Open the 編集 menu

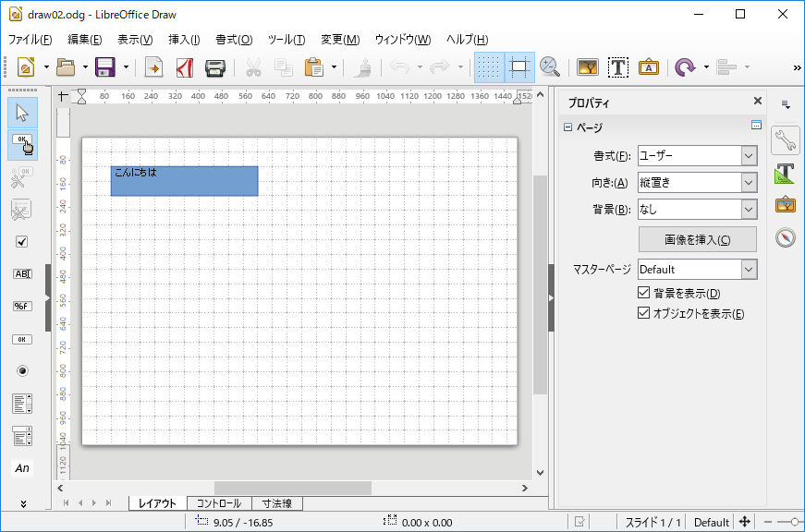[85, 40]
